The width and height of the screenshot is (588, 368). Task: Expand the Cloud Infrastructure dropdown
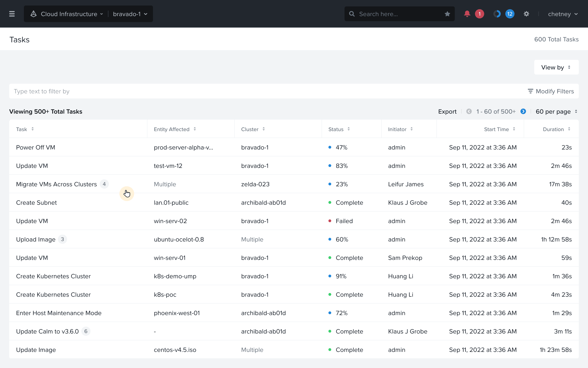pyautogui.click(x=72, y=14)
